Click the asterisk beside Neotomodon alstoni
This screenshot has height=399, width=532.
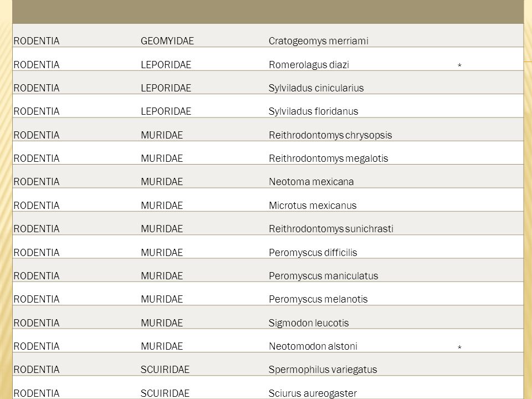coord(459,347)
